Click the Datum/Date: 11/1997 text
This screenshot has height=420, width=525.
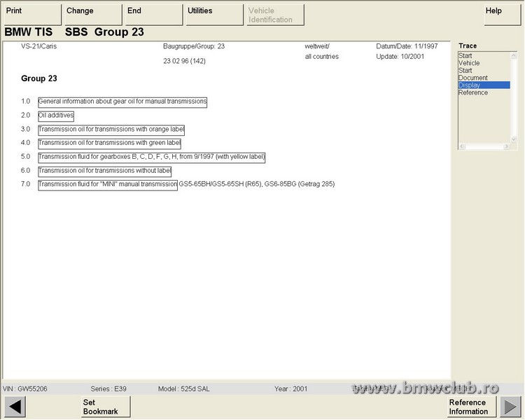point(407,46)
